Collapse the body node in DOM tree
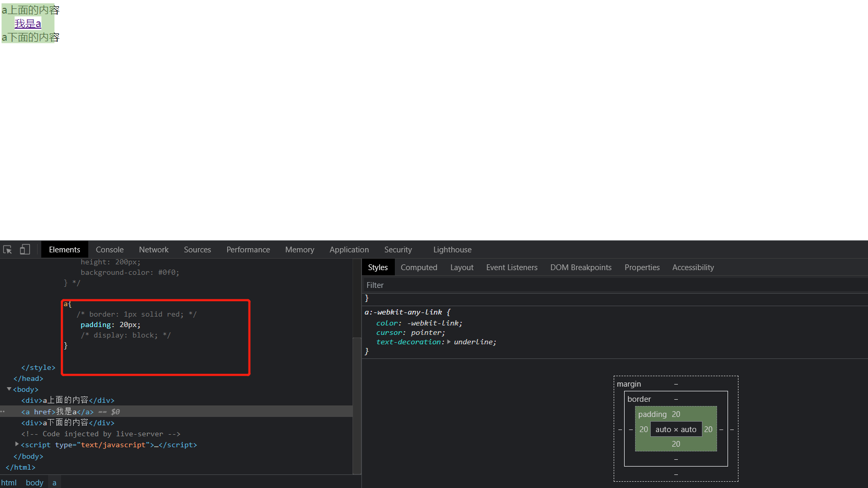The height and width of the screenshot is (488, 868). coord(9,389)
